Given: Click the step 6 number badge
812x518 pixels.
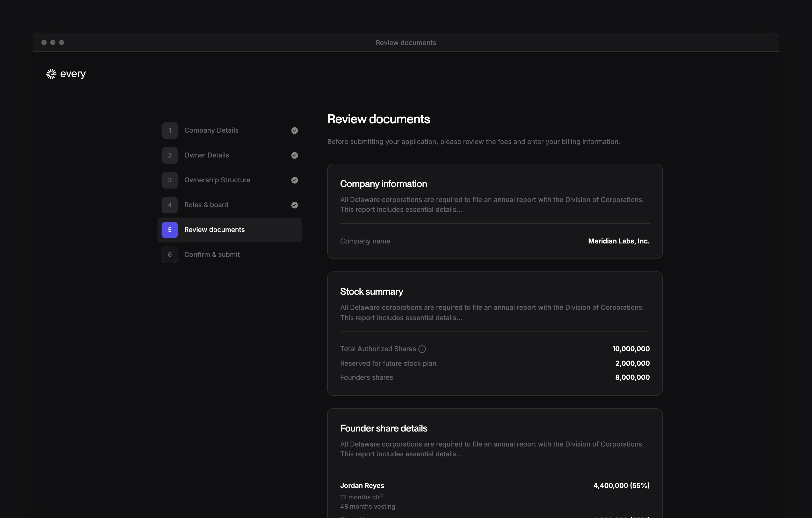Looking at the screenshot, I should point(170,255).
